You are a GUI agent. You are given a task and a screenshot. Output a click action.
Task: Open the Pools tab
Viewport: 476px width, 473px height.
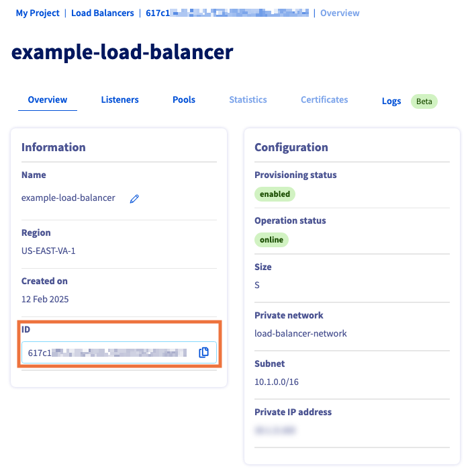click(x=184, y=99)
